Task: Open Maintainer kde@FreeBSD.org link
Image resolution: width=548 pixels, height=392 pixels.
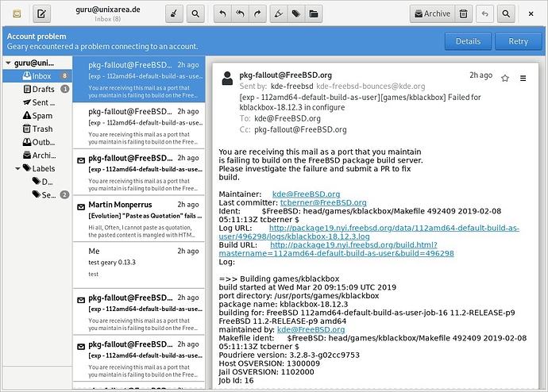Action: tap(306, 194)
